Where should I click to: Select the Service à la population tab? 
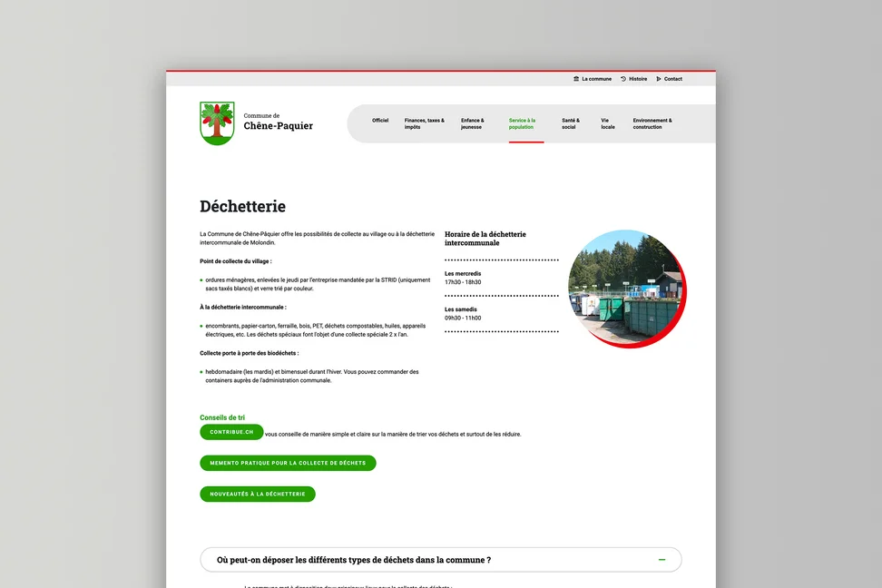point(523,123)
